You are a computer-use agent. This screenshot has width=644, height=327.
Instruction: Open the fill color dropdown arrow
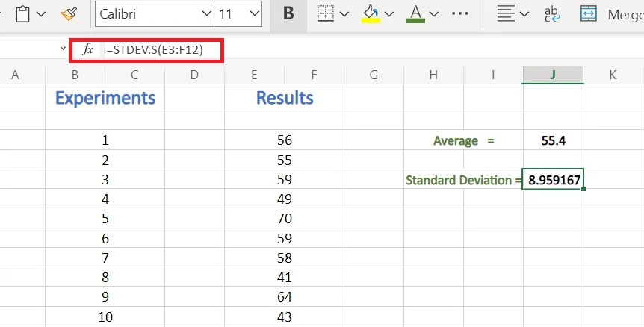coord(389,14)
